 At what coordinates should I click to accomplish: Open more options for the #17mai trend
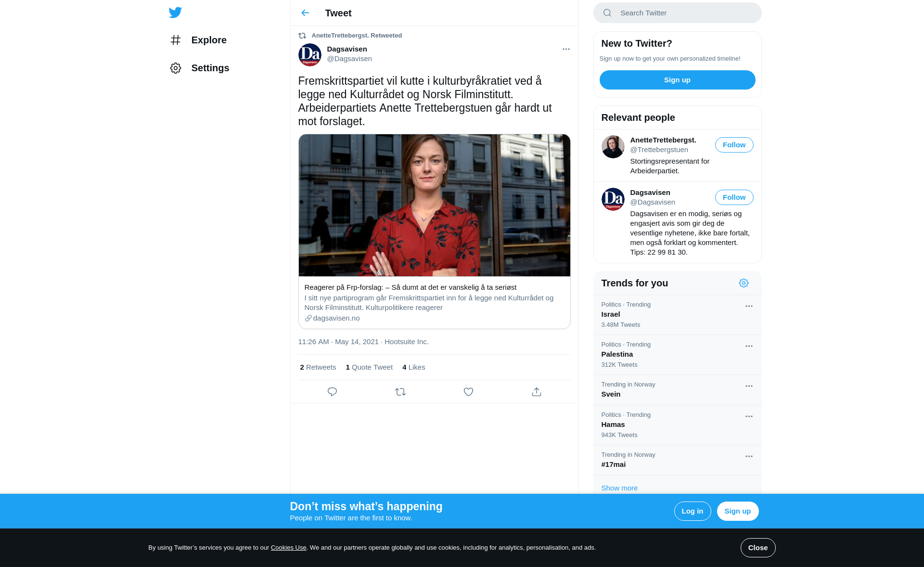pos(749,456)
